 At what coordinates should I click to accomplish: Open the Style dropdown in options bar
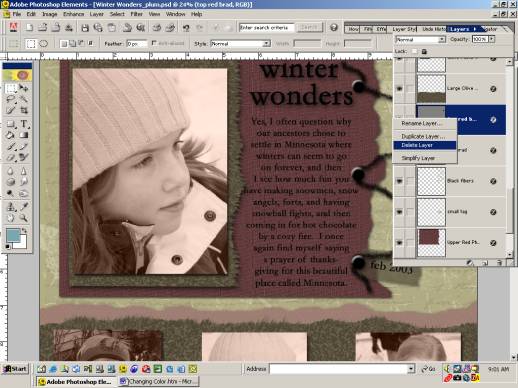[266, 44]
